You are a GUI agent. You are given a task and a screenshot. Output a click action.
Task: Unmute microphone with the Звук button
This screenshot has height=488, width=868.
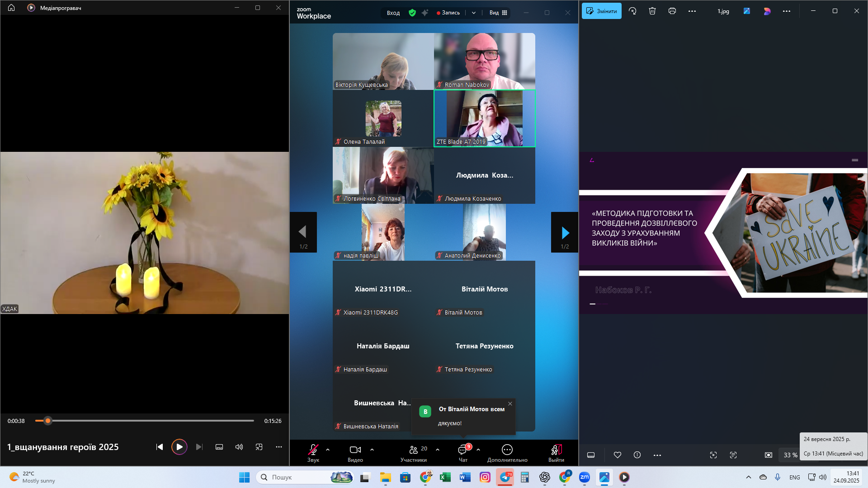coord(313,452)
